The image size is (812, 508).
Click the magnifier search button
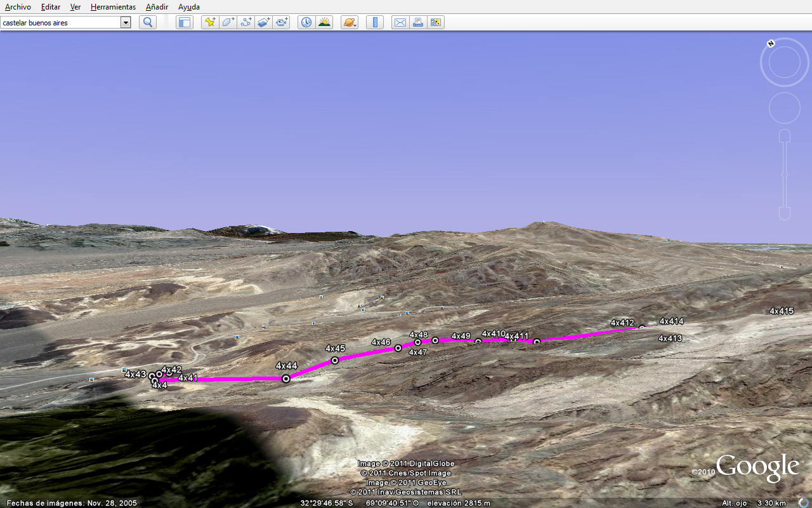coord(148,22)
